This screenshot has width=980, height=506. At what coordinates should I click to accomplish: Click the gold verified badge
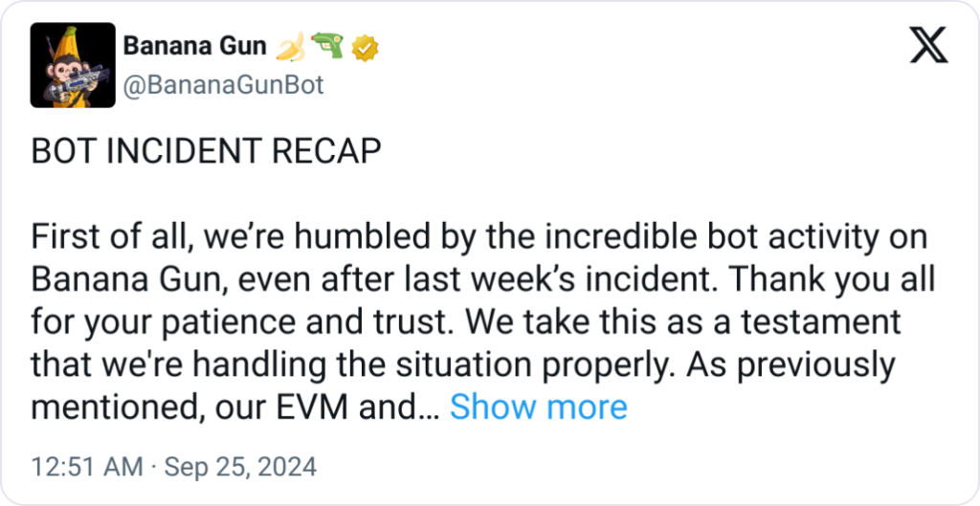click(x=362, y=45)
